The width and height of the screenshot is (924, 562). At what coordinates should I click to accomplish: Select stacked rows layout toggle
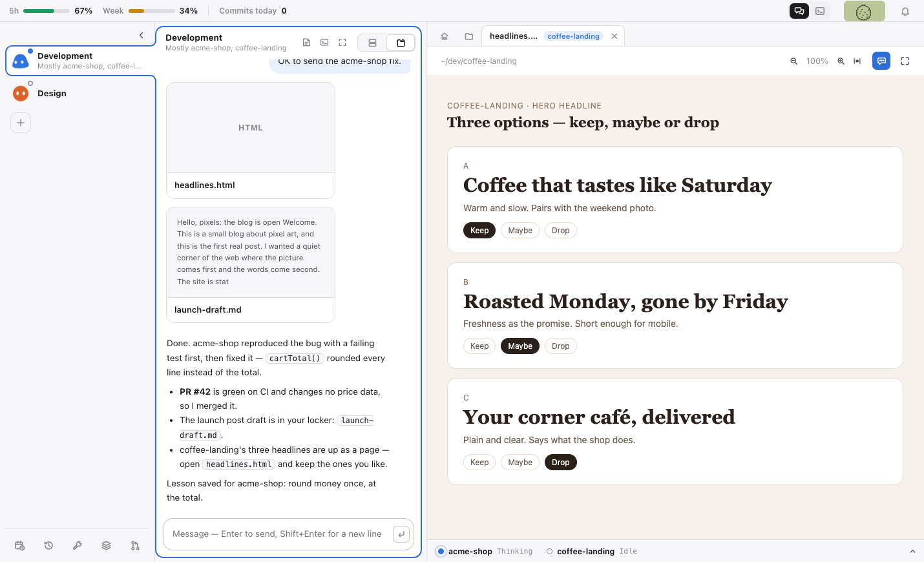(x=372, y=43)
